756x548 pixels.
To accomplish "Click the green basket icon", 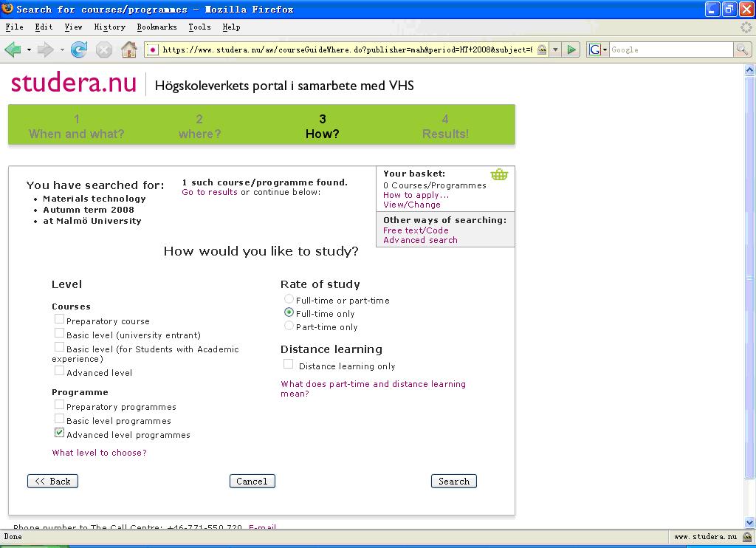I will 499,174.
